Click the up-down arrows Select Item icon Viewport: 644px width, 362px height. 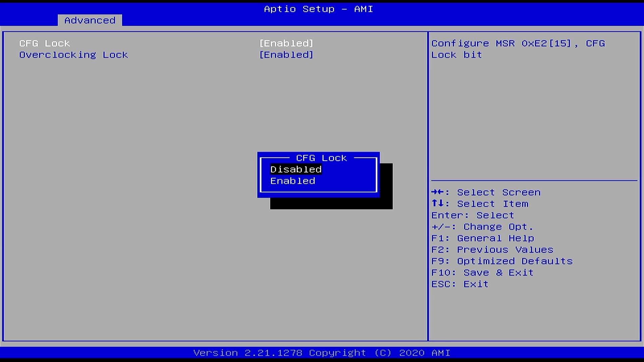437,203
